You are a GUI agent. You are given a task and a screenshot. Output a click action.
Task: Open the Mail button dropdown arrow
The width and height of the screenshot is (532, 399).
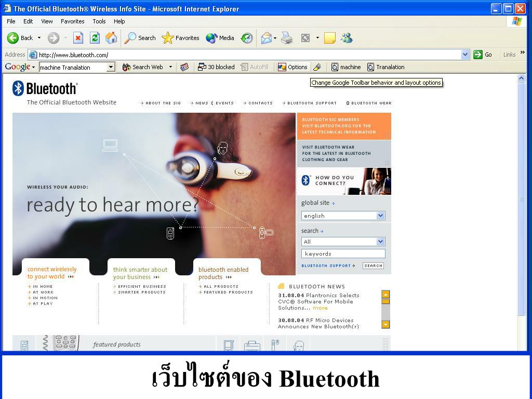[275, 38]
